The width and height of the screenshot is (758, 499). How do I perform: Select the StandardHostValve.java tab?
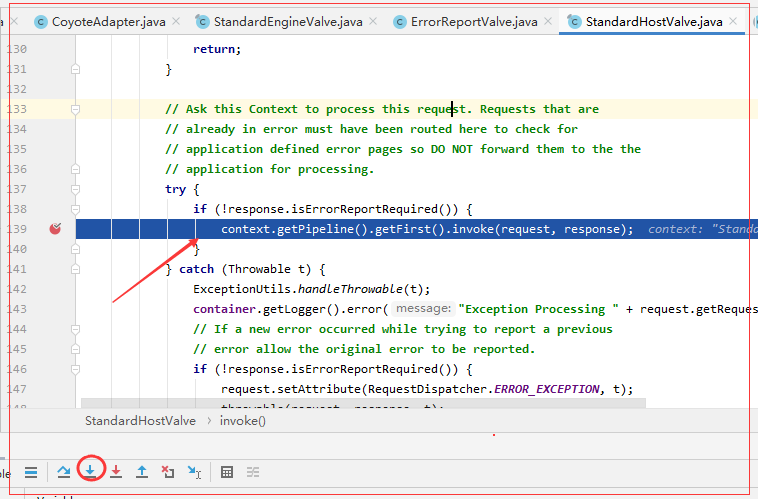pos(654,22)
